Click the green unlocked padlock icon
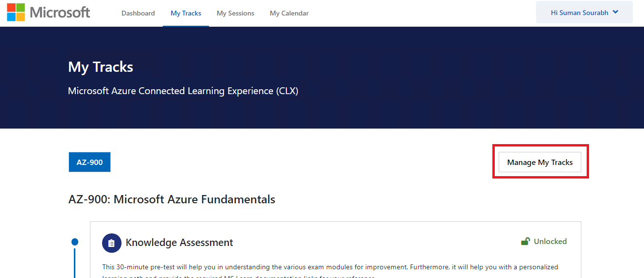 (x=525, y=241)
